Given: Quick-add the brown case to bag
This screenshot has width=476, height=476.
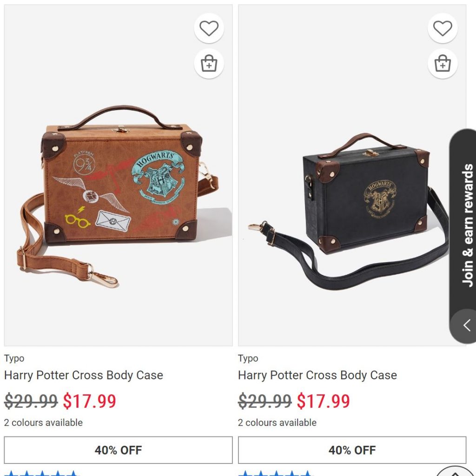Looking at the screenshot, I should 209,64.
